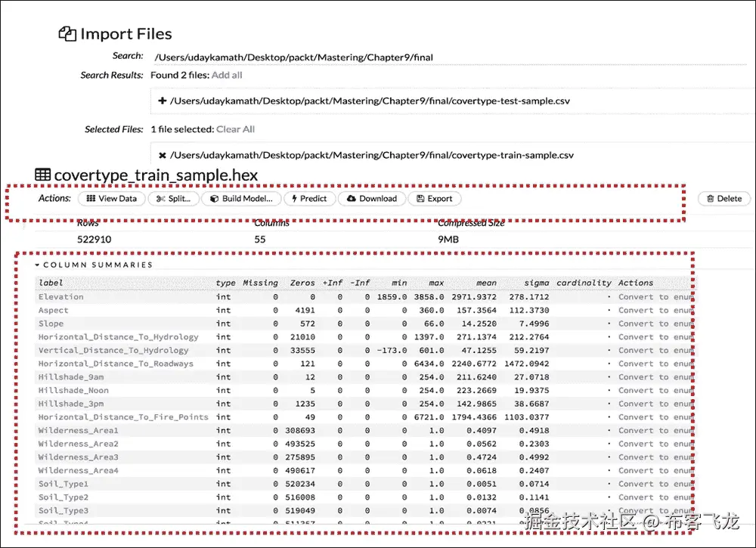
Task: Click the Split... button
Action: [x=174, y=199]
